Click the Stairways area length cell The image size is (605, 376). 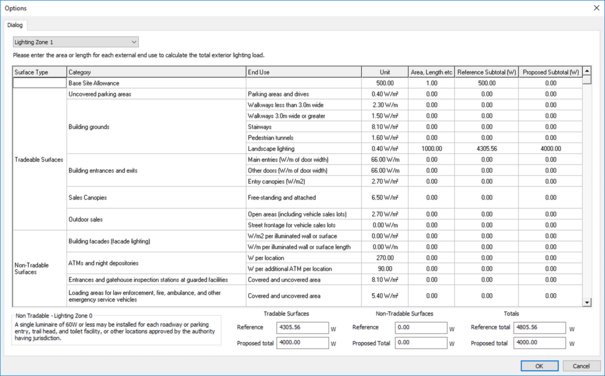click(x=431, y=127)
